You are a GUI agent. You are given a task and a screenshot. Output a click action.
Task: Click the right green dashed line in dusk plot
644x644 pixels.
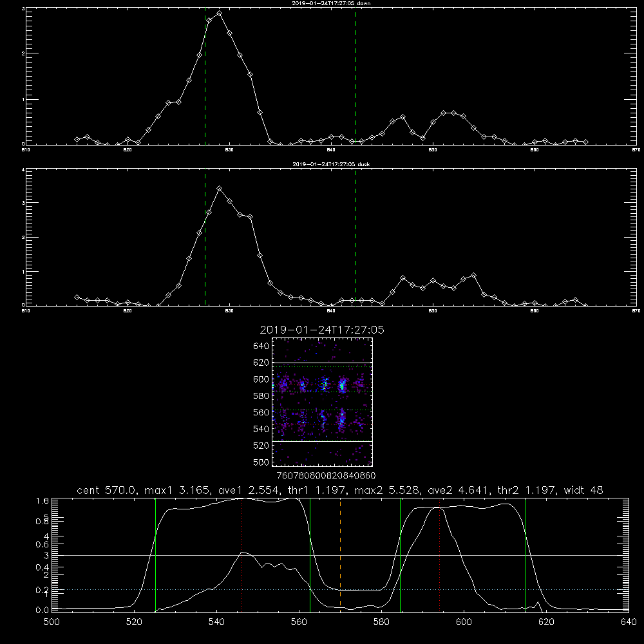[x=355, y=237]
